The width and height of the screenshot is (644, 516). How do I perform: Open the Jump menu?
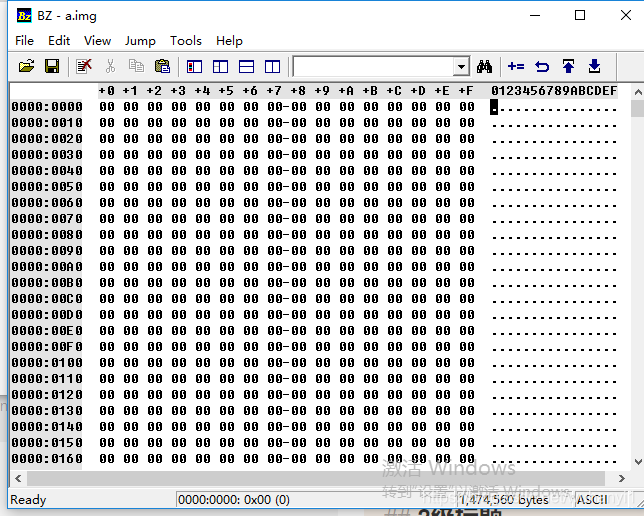coord(140,41)
